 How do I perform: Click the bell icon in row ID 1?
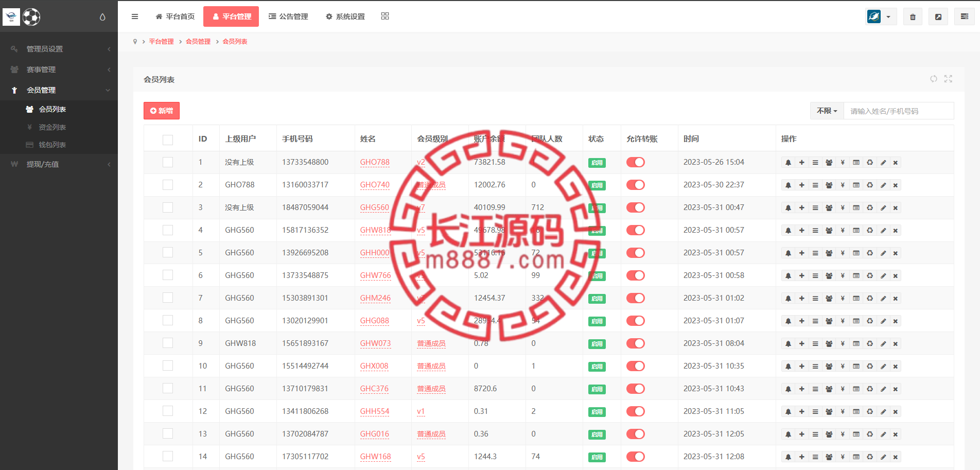point(788,163)
